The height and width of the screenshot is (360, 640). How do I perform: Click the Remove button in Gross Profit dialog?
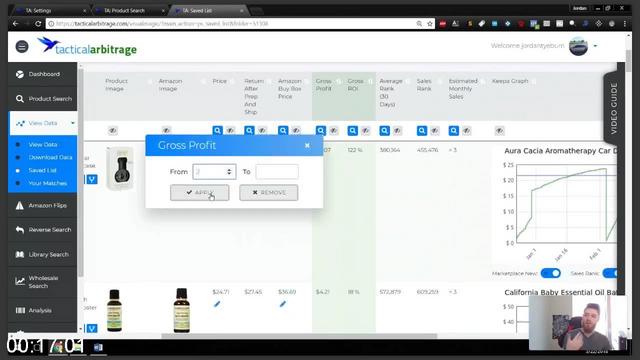[x=269, y=193]
